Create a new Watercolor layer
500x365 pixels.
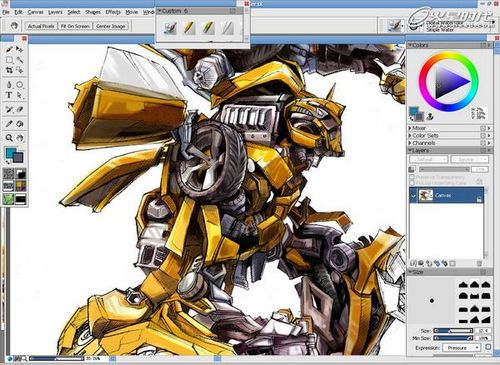click(437, 263)
